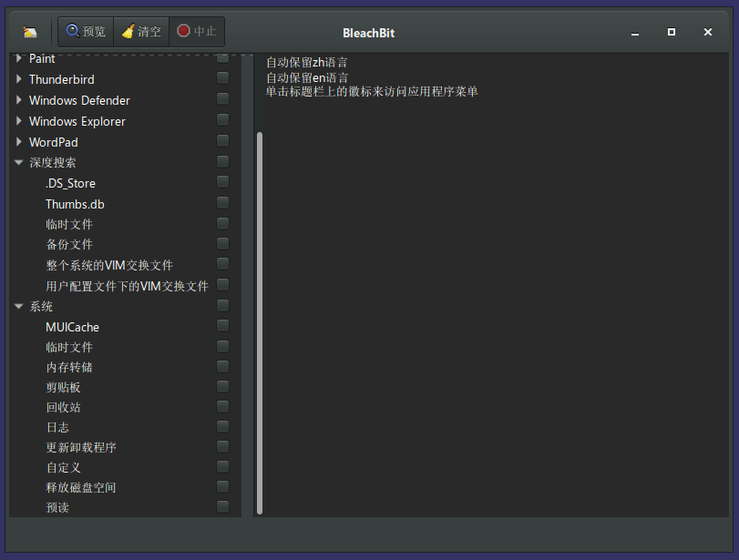Expand the Windows Explorer group
This screenshot has width=739, height=560.
point(19,121)
